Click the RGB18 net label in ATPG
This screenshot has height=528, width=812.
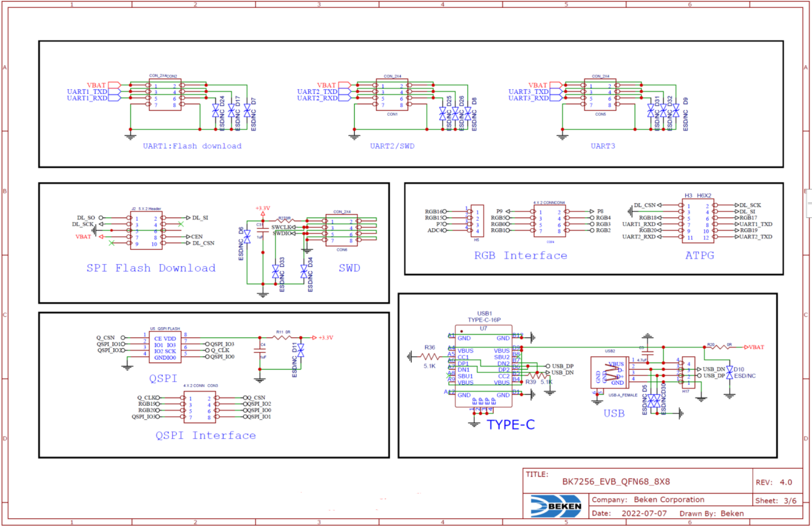[648, 218]
